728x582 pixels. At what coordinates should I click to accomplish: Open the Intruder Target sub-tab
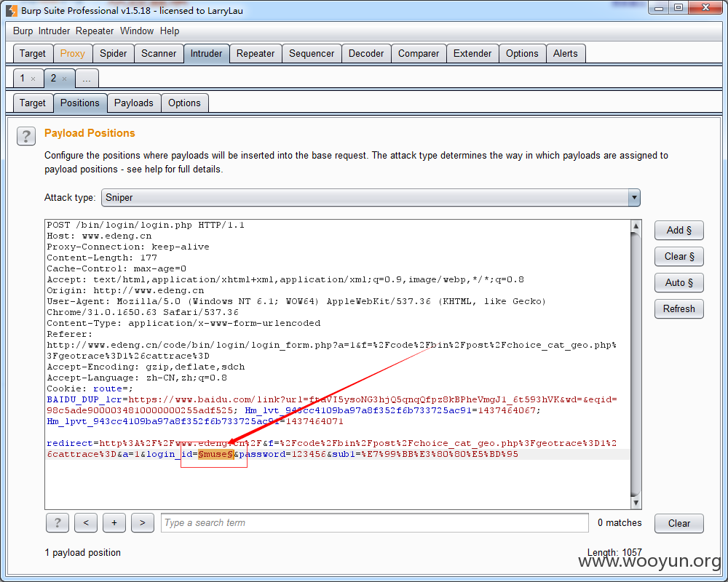[x=33, y=103]
